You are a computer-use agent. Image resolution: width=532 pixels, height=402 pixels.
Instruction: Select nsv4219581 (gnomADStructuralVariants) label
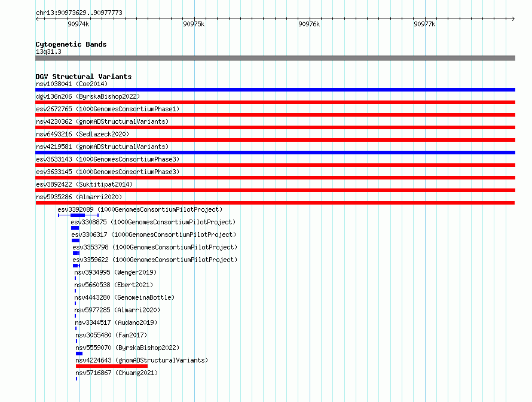click(102, 147)
